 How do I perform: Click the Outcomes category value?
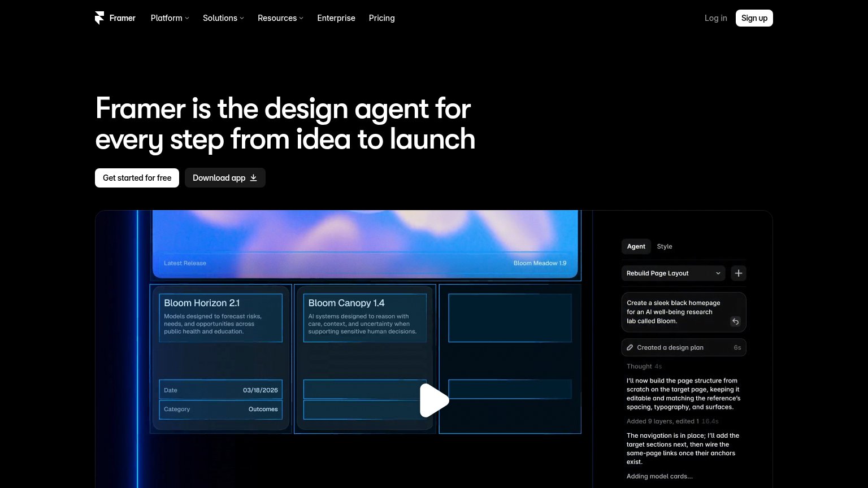(263, 409)
